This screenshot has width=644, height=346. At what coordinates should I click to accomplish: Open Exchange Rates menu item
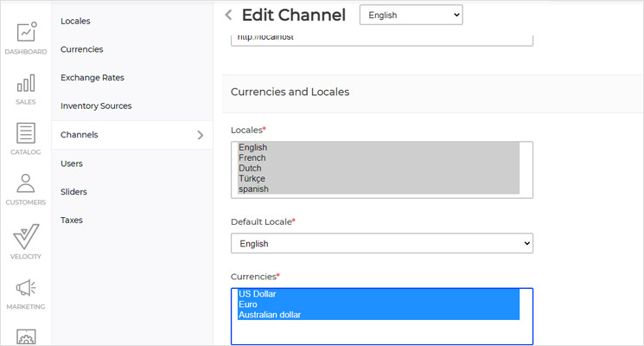[92, 78]
